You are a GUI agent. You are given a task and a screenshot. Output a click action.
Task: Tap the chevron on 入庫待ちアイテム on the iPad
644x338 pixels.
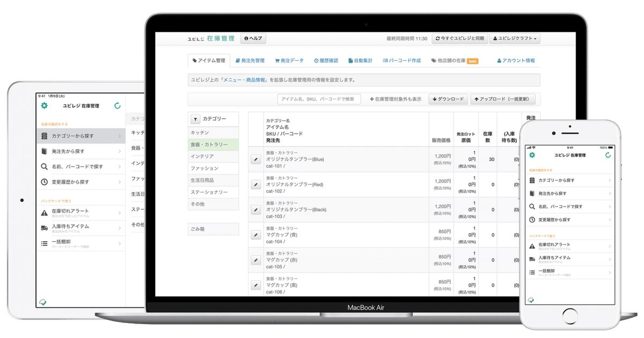coord(119,228)
